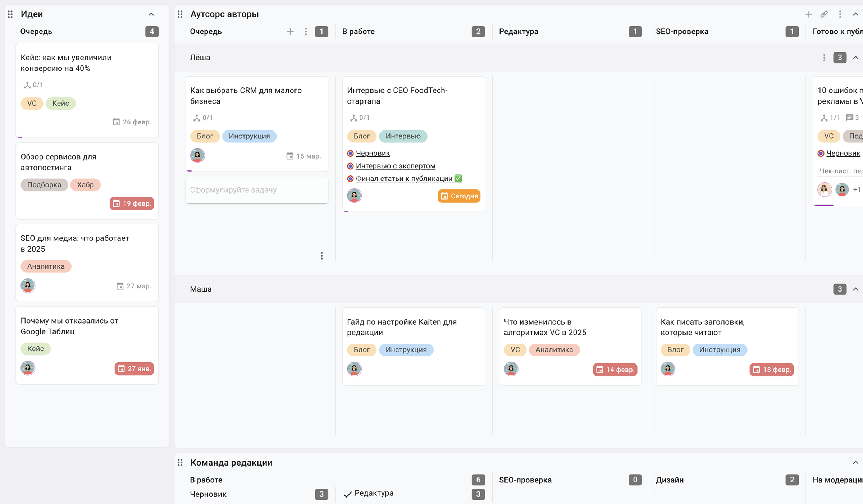Click the link icon in Аутсорс авторы header
The height and width of the screenshot is (504, 863).
(824, 14)
